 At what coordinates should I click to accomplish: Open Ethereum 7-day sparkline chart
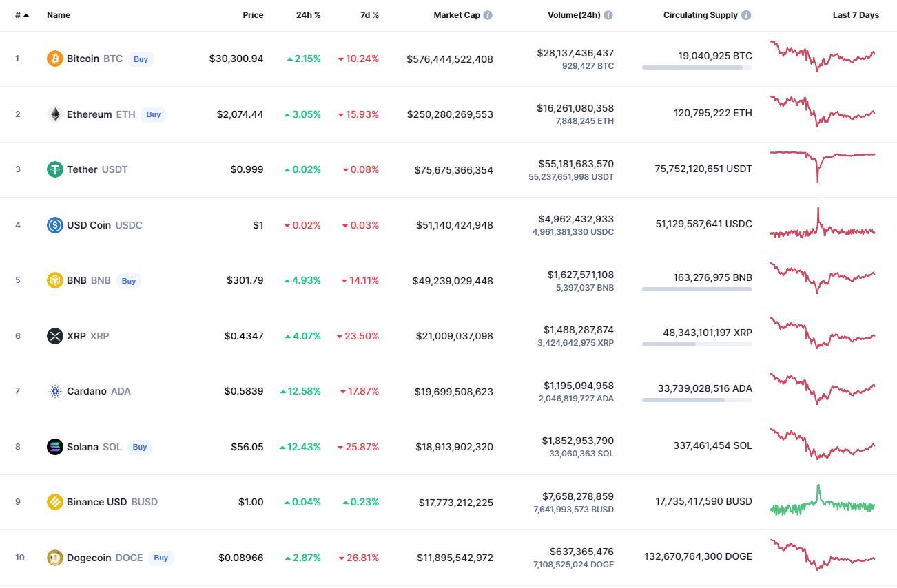[823, 111]
